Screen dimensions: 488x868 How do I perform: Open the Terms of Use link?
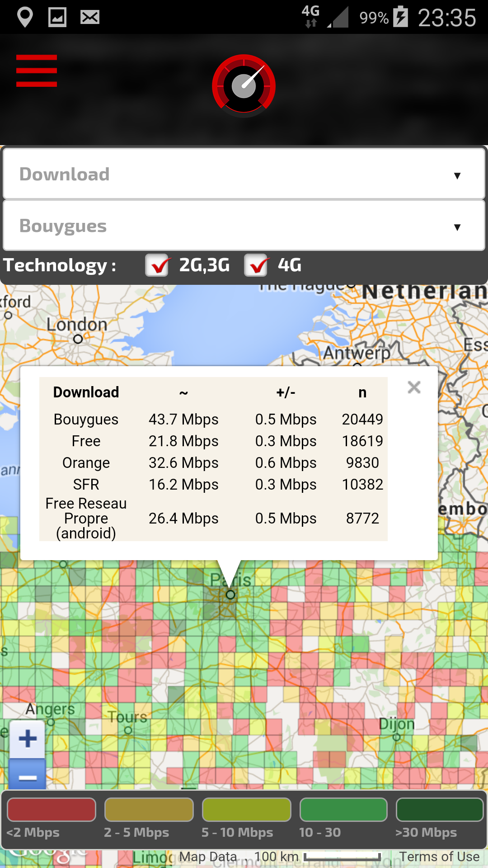(439, 857)
